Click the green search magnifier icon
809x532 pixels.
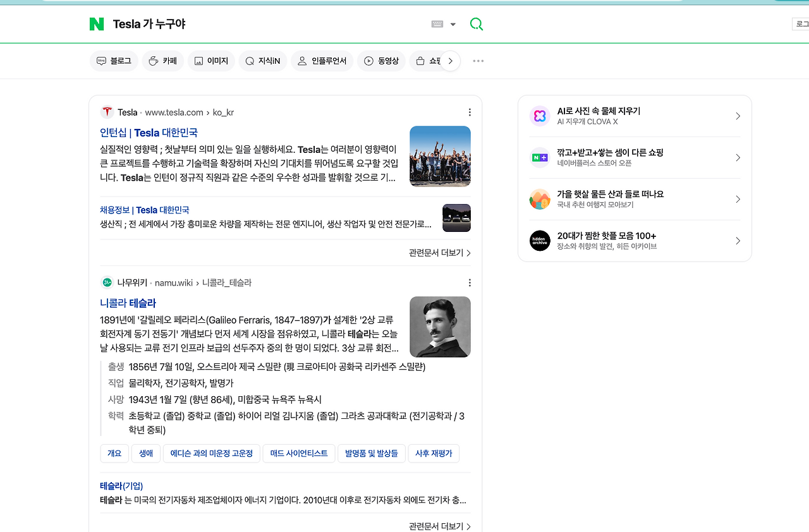[x=476, y=23]
